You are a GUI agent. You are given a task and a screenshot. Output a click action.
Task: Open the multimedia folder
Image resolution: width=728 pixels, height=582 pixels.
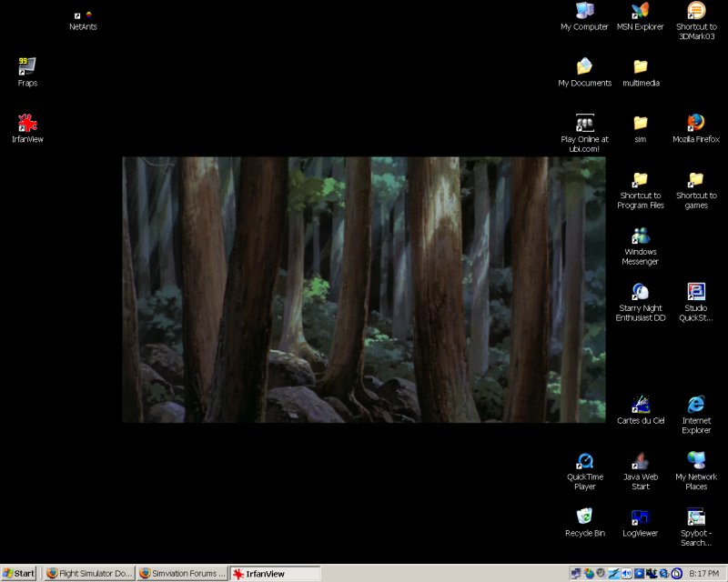641,67
